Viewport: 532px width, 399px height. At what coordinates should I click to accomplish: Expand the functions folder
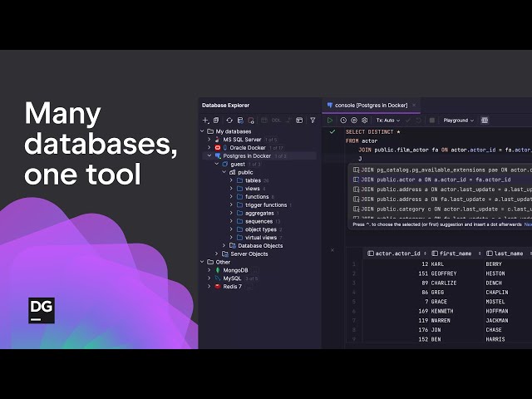pyautogui.click(x=231, y=197)
